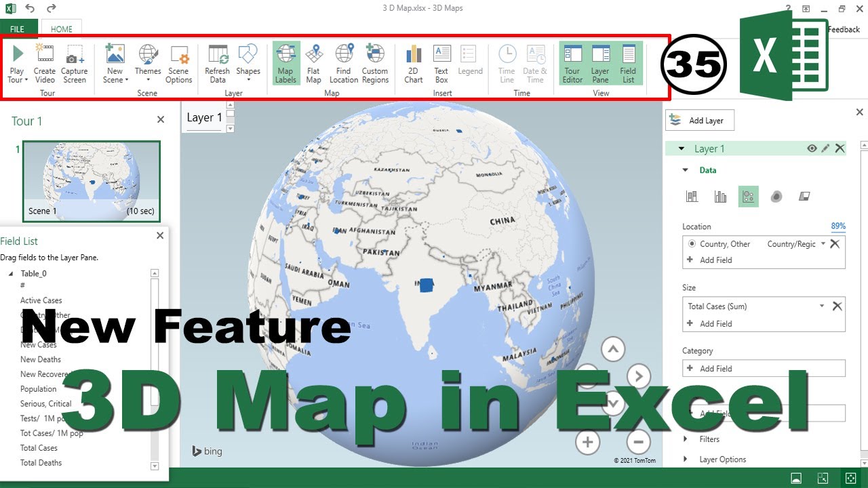Toggle the Tour Editor pane
The height and width of the screenshot is (488, 868).
572,63
